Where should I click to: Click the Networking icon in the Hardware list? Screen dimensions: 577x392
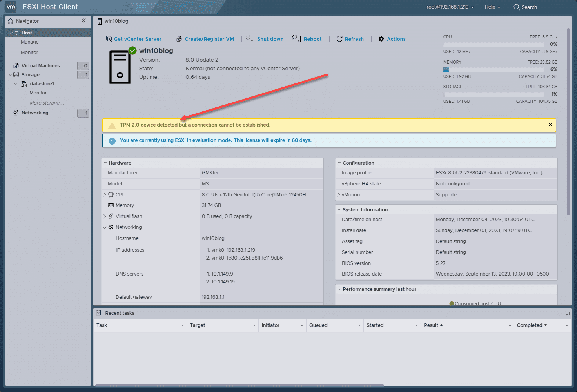[x=111, y=227]
